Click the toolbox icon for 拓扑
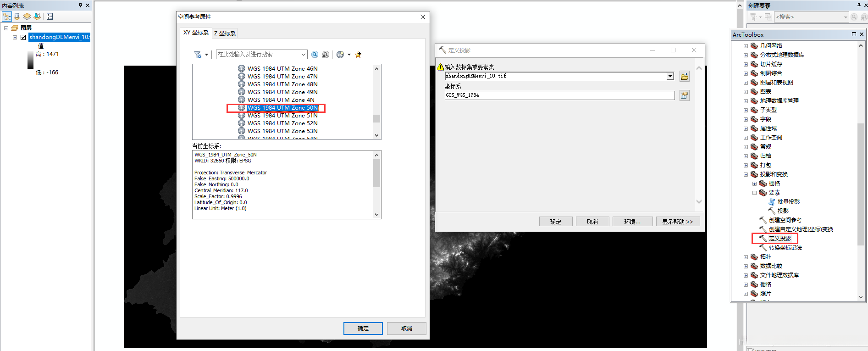Screen dimensions: 868x351 coord(754,256)
